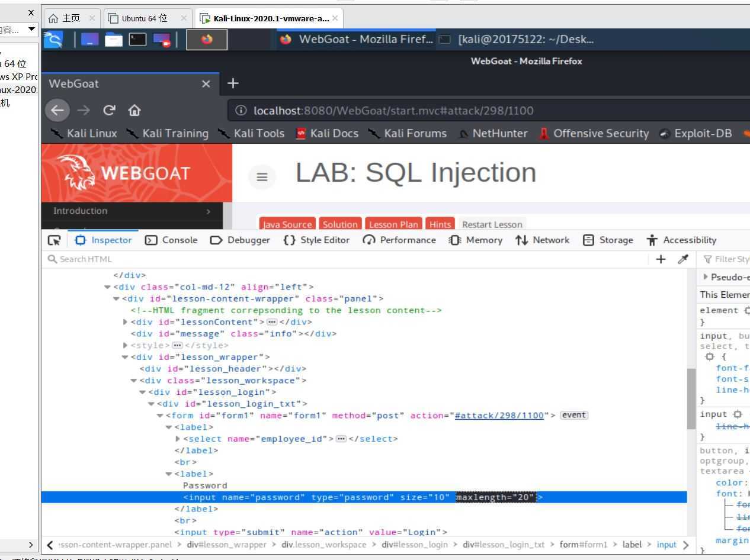Click the Firefox home icon

134,110
